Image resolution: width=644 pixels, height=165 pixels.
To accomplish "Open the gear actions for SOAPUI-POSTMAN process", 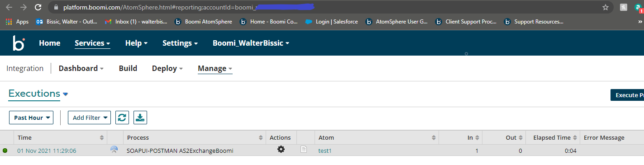I will (281, 149).
